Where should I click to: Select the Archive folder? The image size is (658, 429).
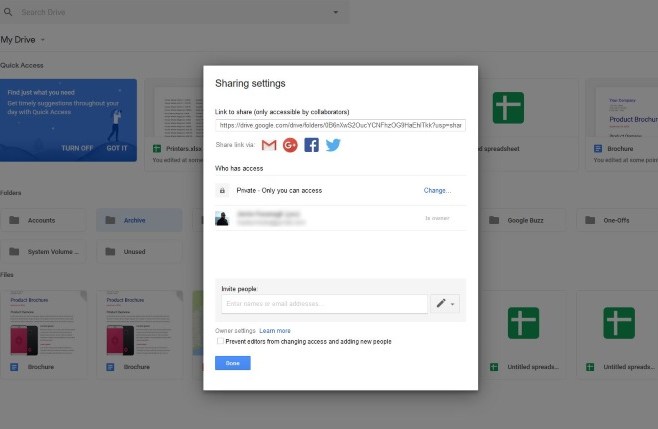pos(139,220)
